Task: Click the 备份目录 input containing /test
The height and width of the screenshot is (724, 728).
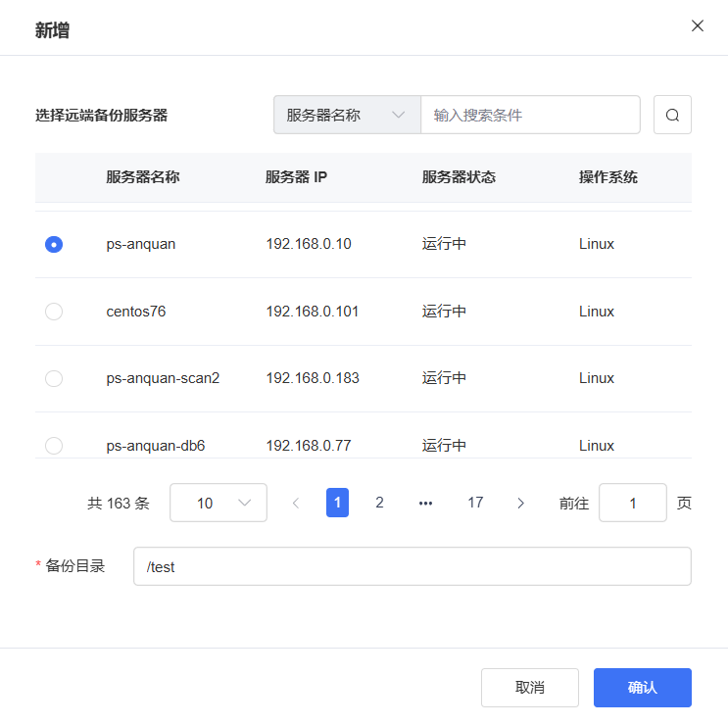Action: (x=413, y=566)
